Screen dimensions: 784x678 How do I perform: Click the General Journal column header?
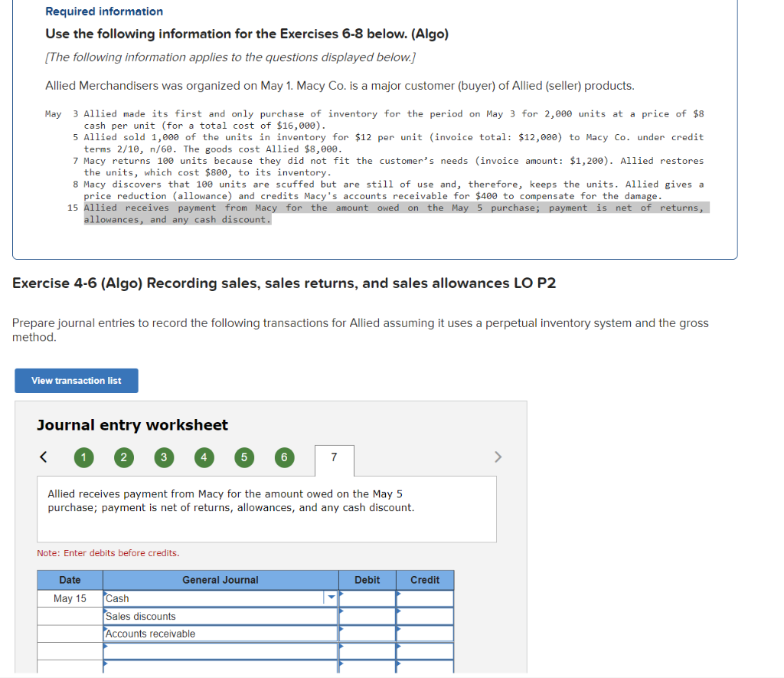(x=220, y=580)
